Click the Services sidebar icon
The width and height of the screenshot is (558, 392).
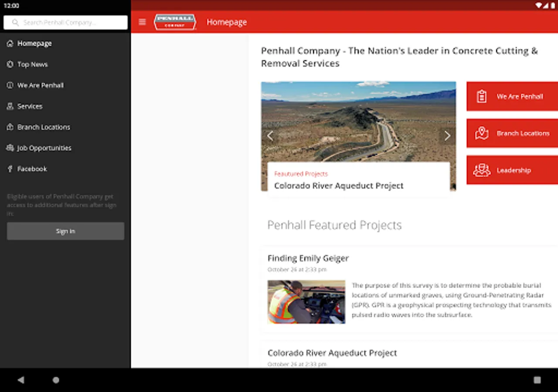point(10,106)
